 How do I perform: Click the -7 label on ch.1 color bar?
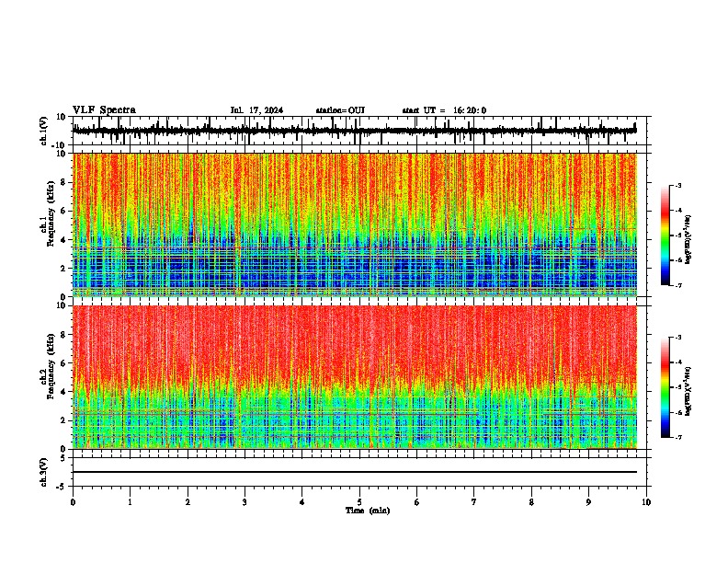pyautogui.click(x=678, y=285)
